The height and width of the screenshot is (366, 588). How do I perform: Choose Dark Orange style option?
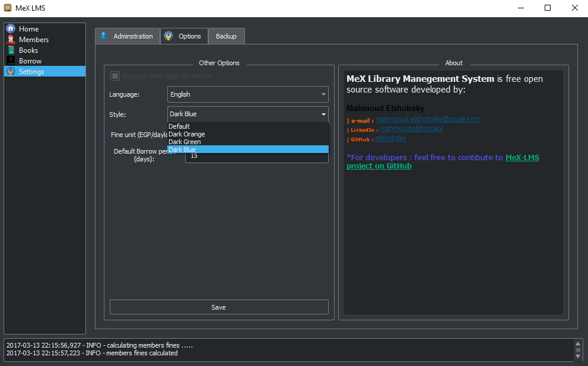click(x=248, y=134)
